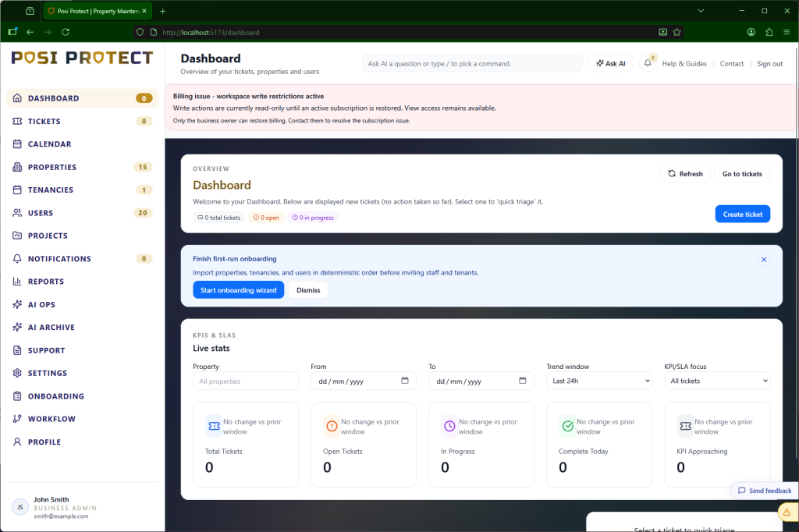Go to Tenancies in the sidebar
Viewport: 799px width, 532px height.
(x=51, y=190)
